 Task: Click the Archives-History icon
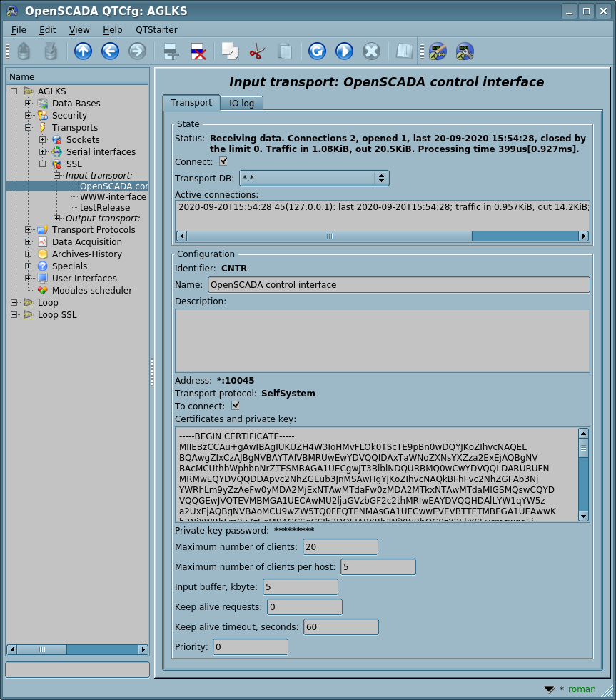(x=43, y=254)
